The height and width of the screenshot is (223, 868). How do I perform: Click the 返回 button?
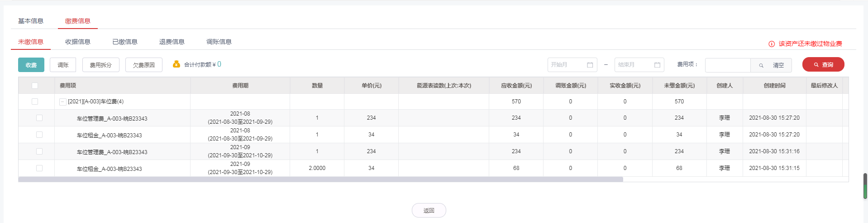pos(429,210)
